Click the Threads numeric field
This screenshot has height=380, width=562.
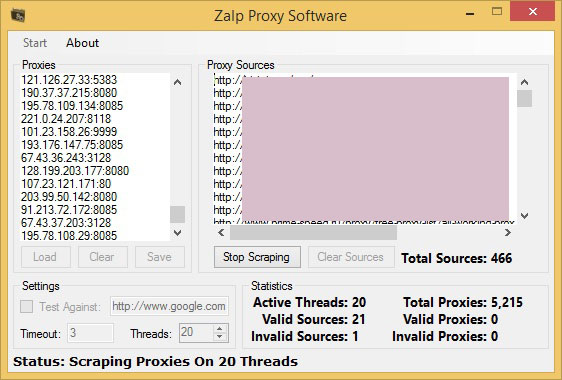(x=196, y=333)
